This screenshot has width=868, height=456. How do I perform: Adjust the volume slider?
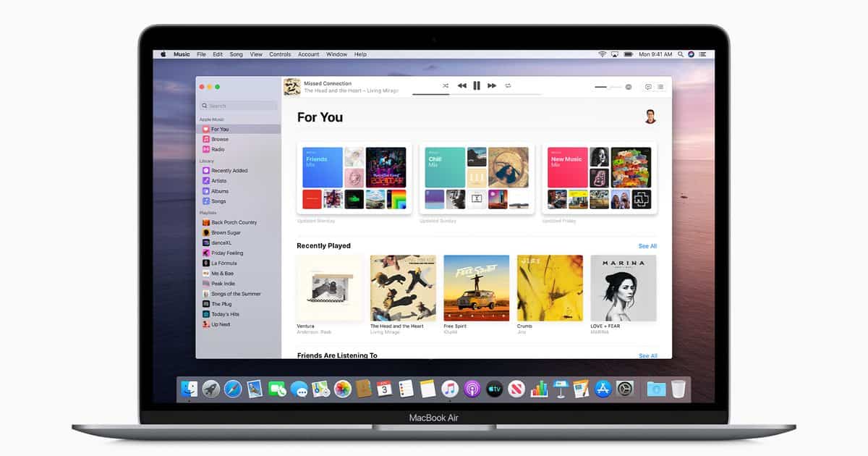(x=608, y=87)
